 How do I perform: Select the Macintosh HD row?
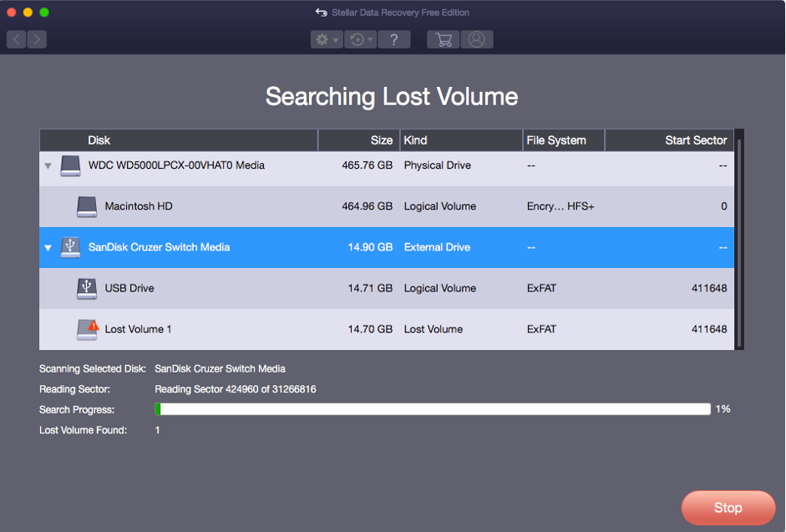(x=387, y=206)
